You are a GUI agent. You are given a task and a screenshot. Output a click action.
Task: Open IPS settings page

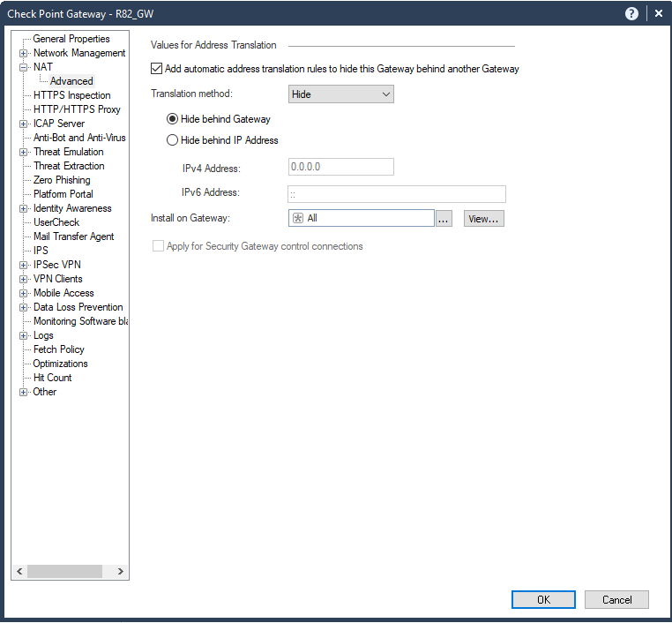pyautogui.click(x=41, y=251)
